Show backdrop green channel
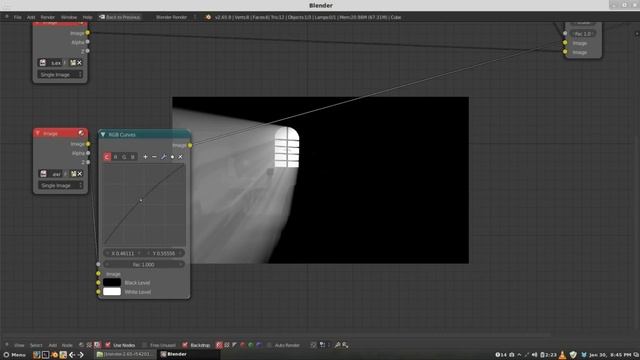640x360 pixels. pyautogui.click(x=251, y=345)
